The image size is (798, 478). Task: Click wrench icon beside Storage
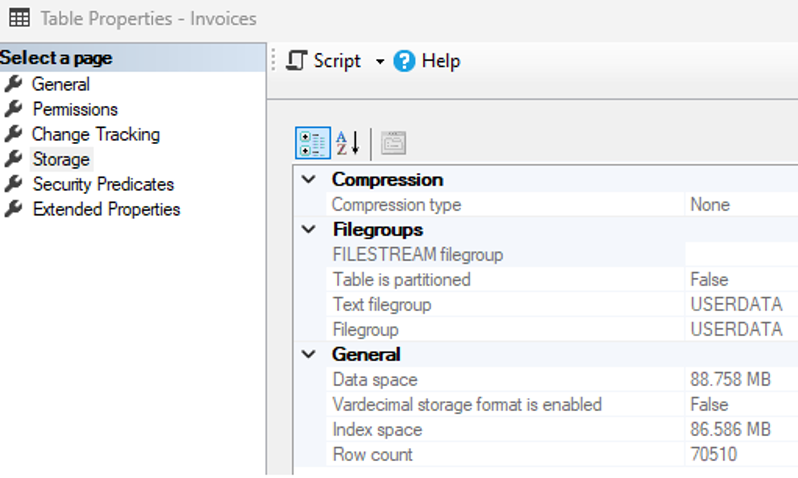[14, 158]
